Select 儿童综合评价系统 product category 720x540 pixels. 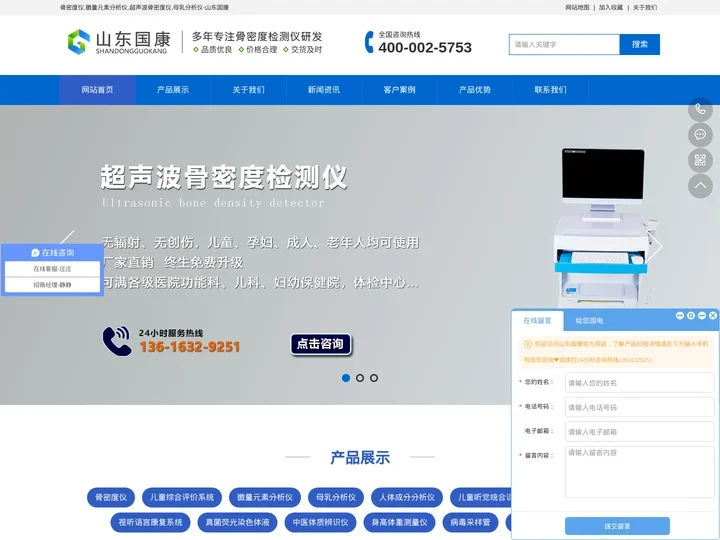click(x=182, y=497)
